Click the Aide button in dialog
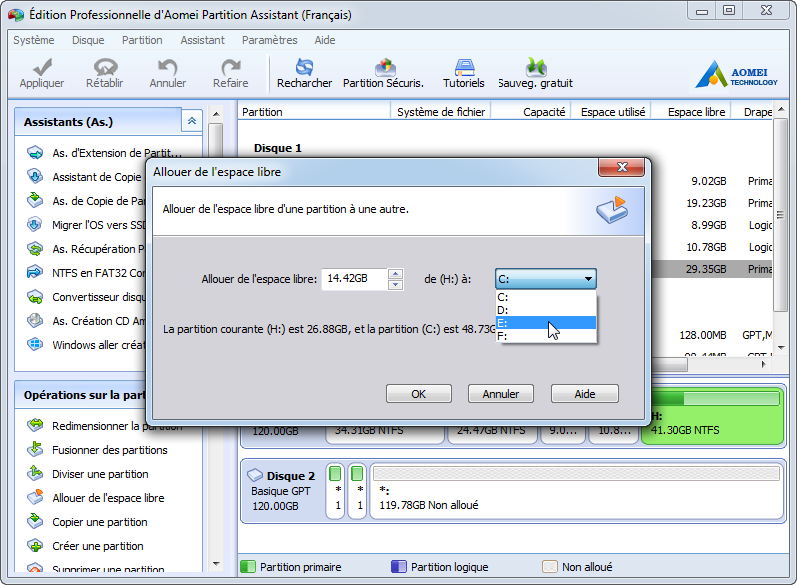The width and height of the screenshot is (797, 585). click(585, 394)
